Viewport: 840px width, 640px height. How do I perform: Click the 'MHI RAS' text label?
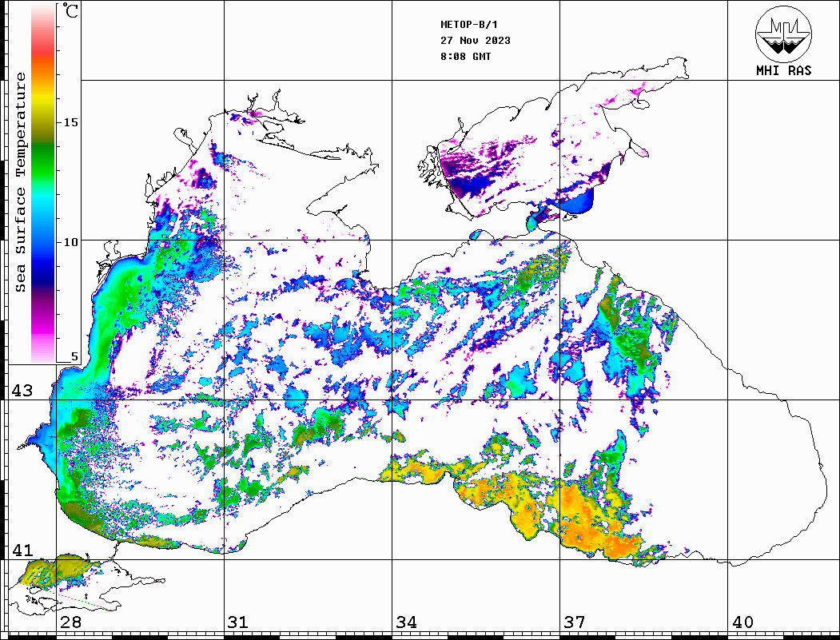(x=784, y=70)
